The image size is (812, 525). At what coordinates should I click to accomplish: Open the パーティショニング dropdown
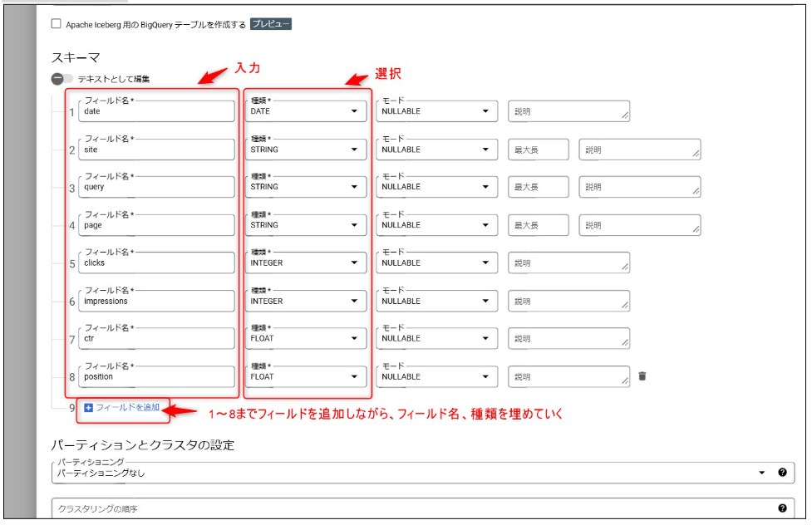423,473
